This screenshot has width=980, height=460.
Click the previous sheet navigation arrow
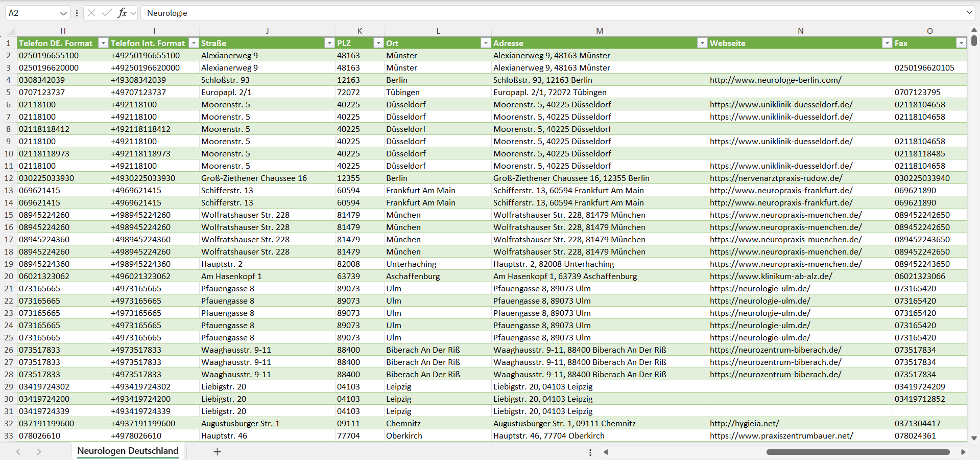18,452
